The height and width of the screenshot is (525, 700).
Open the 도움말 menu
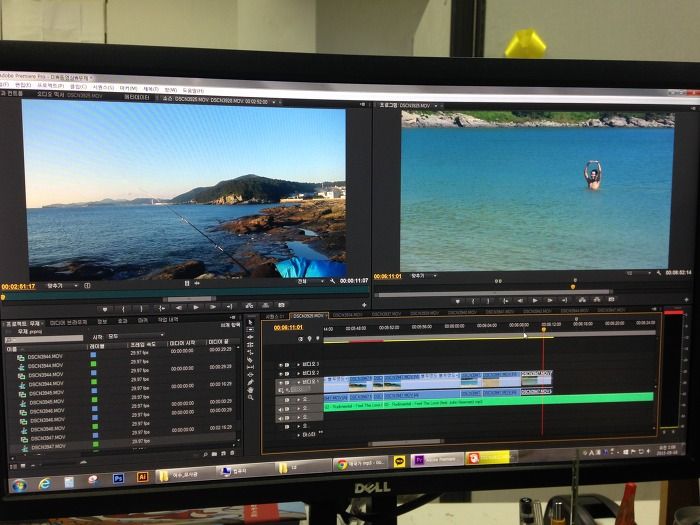(x=193, y=90)
